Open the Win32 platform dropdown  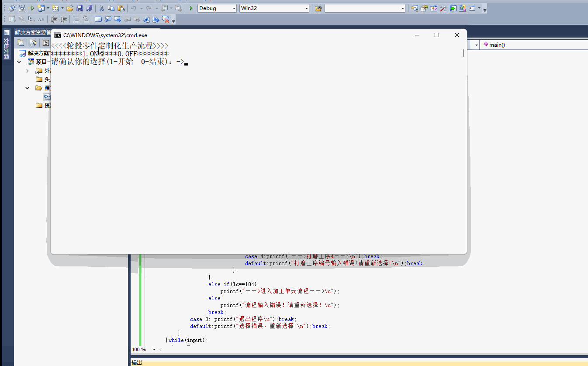pos(306,8)
